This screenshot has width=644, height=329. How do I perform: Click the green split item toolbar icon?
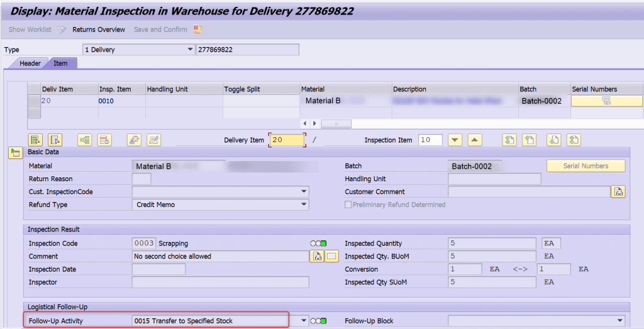[x=85, y=140]
